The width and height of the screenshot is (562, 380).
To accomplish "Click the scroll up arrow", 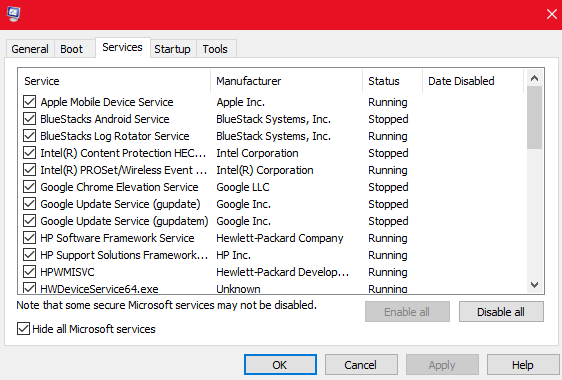I will (x=534, y=78).
